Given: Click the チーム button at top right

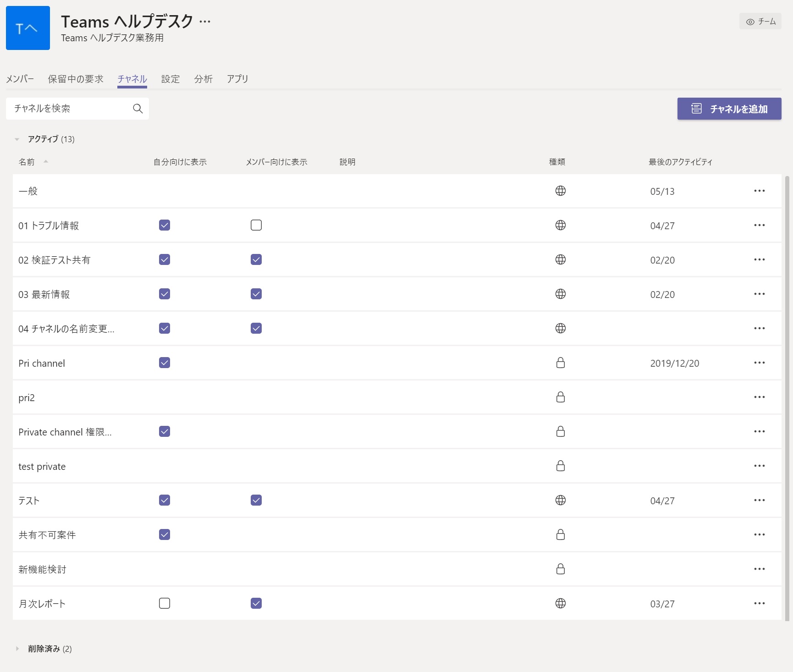Looking at the screenshot, I should point(760,22).
